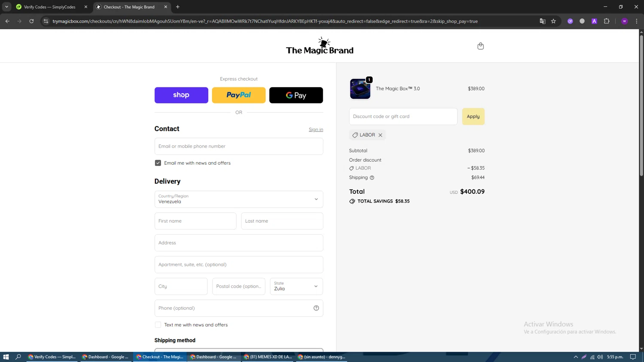Check Text me with news and offers

(158, 325)
